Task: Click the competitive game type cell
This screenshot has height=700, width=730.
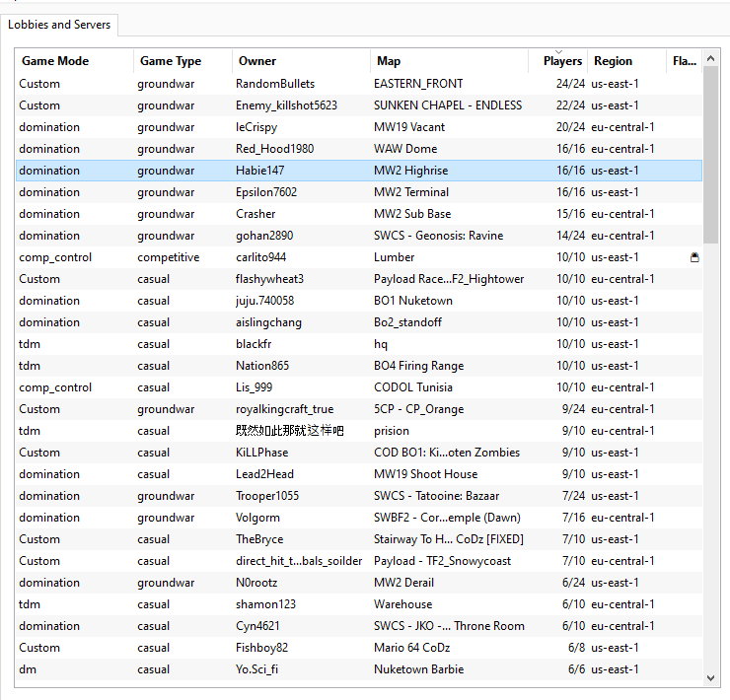Action: [168, 257]
